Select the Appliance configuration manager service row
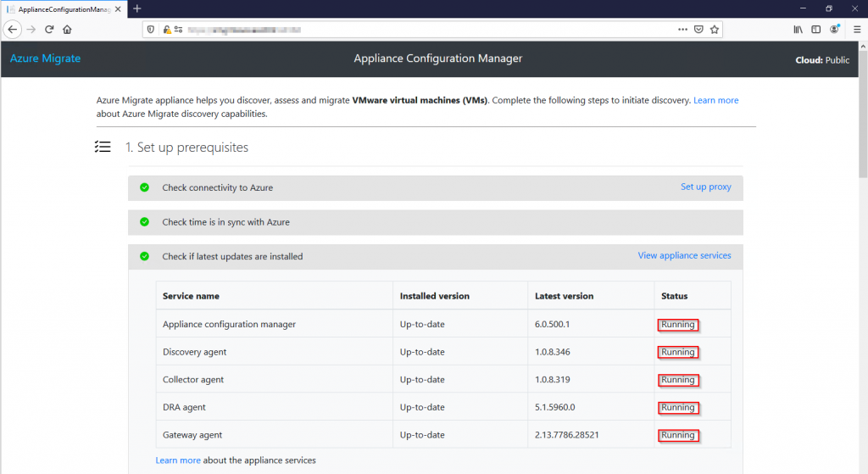The width and height of the screenshot is (868, 474). tap(443, 324)
